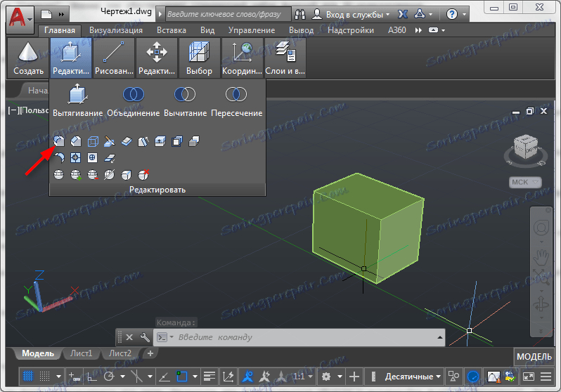Select the Вытягивание extrude tool
This screenshot has height=392, width=561.
pyautogui.click(x=77, y=101)
